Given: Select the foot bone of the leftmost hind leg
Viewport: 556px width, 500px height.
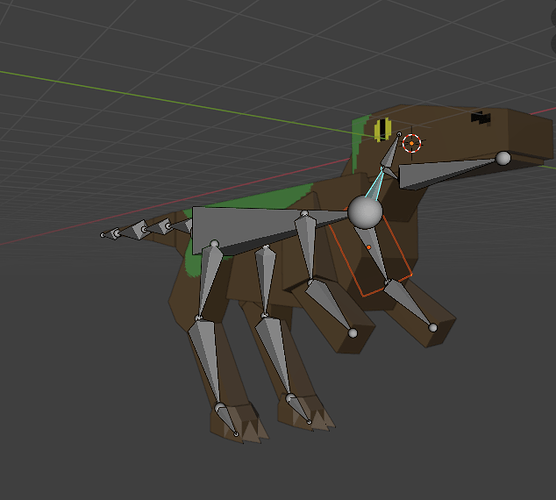Looking at the screenshot, I should (x=226, y=418).
